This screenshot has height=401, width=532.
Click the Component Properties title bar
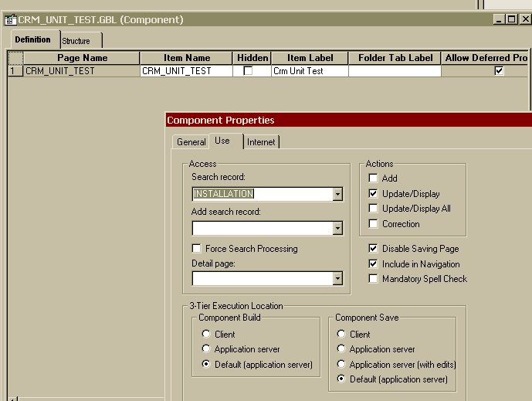click(349, 121)
